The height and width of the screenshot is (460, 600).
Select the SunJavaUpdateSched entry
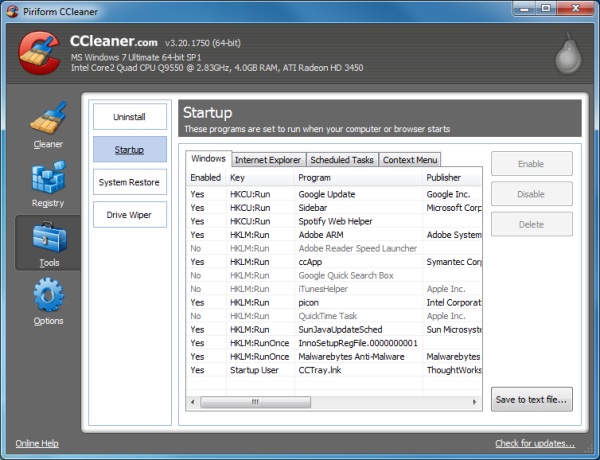coord(334,330)
